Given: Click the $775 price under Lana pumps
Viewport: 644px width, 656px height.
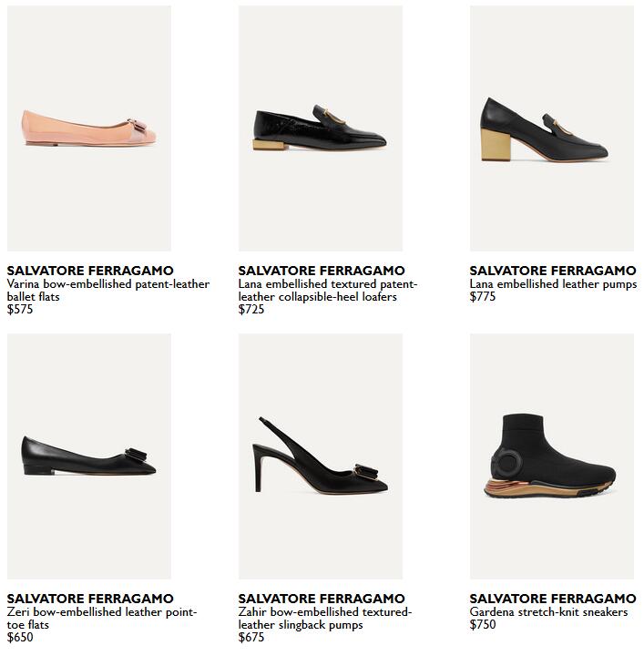Looking at the screenshot, I should point(483,297).
